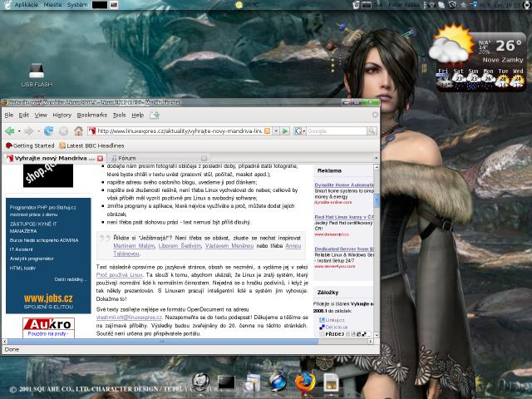Open Forward history dropdown arrow
This screenshot has height=399, width=532.
[38, 131]
